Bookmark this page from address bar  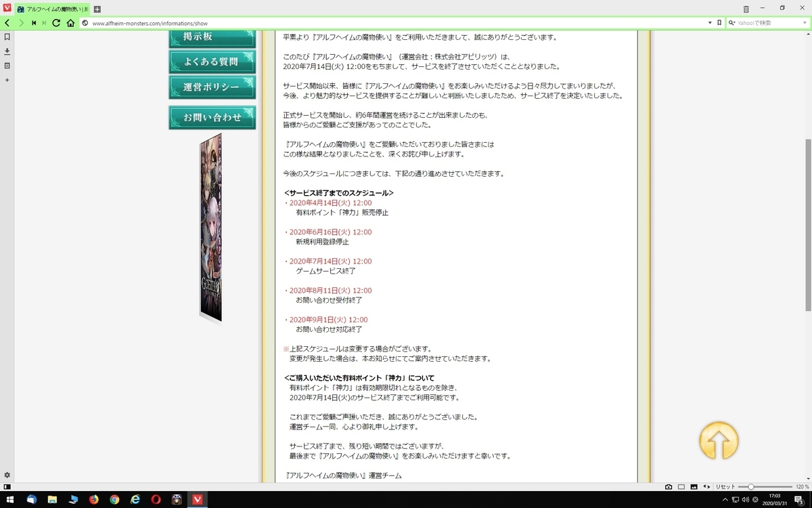(x=719, y=23)
